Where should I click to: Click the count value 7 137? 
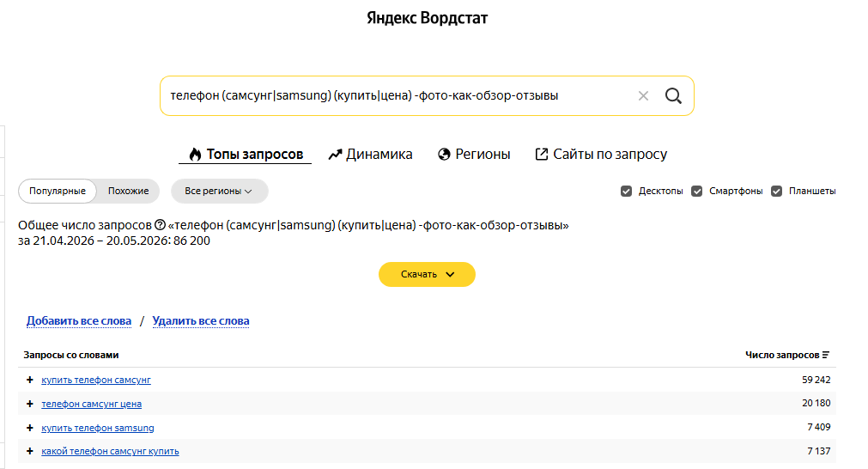pos(819,451)
